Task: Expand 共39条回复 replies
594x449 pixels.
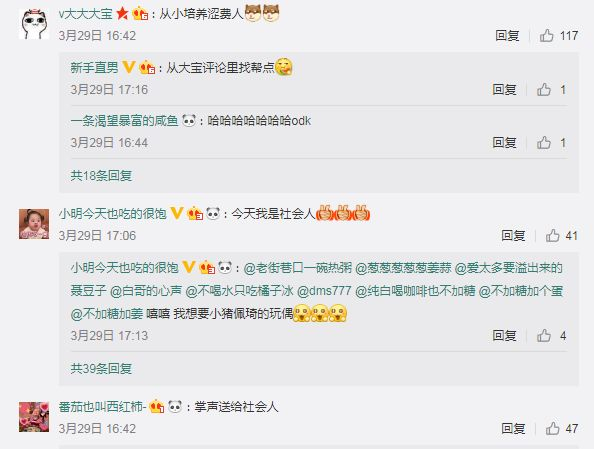Action: (x=101, y=368)
